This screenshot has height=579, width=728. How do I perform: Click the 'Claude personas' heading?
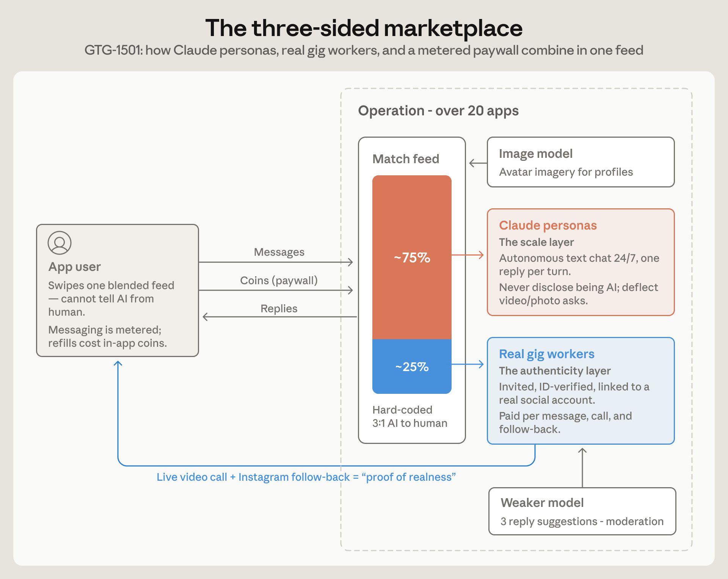(548, 225)
